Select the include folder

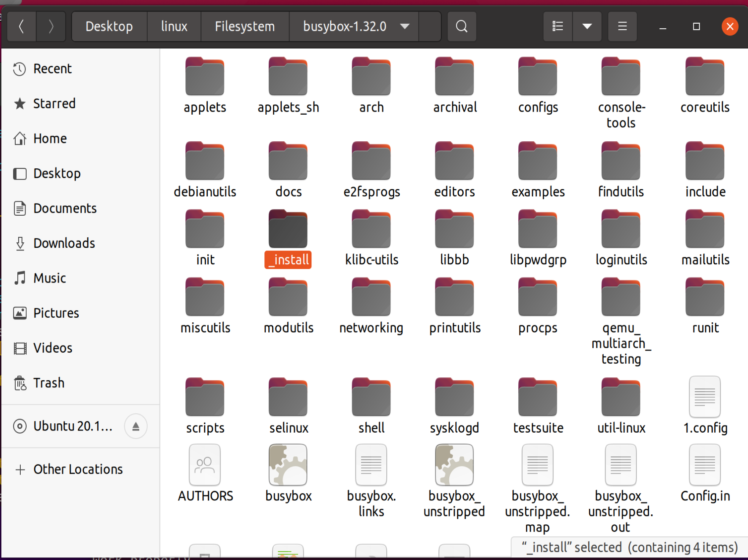click(705, 170)
